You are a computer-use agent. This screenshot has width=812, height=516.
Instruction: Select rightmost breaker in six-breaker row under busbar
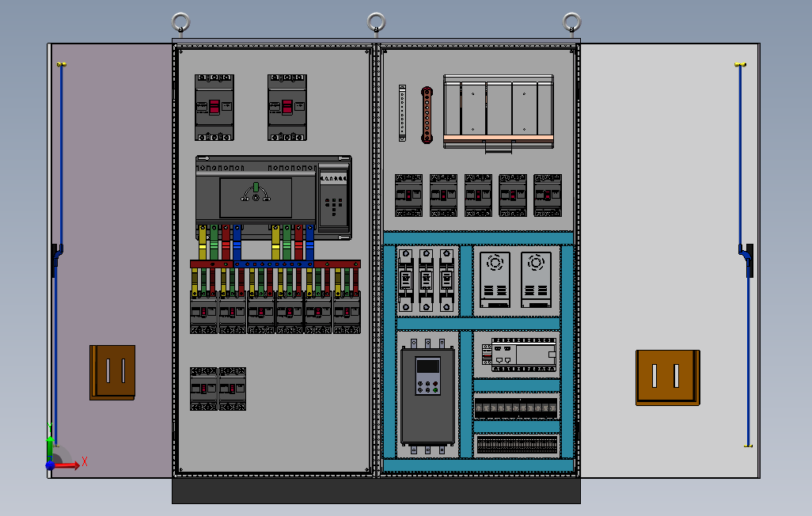347,313
